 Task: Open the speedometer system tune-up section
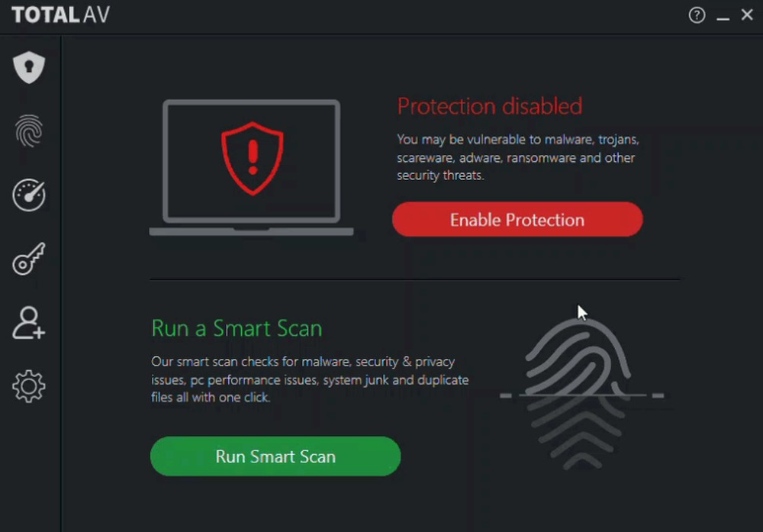[x=29, y=195]
